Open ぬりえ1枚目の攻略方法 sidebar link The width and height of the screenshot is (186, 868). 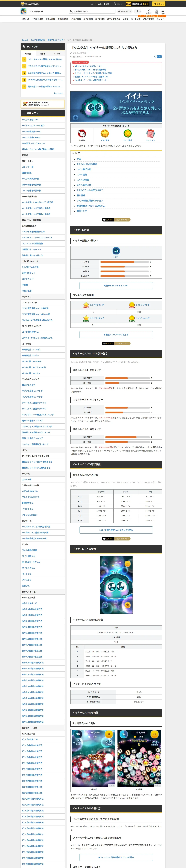[x=32, y=609]
